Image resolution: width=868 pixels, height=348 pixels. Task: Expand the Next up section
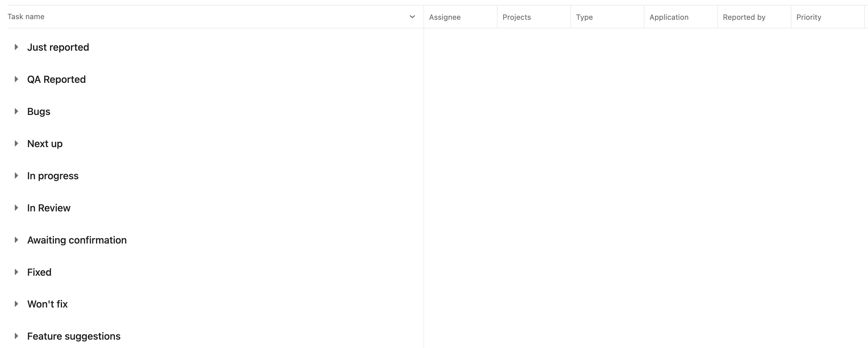click(16, 143)
